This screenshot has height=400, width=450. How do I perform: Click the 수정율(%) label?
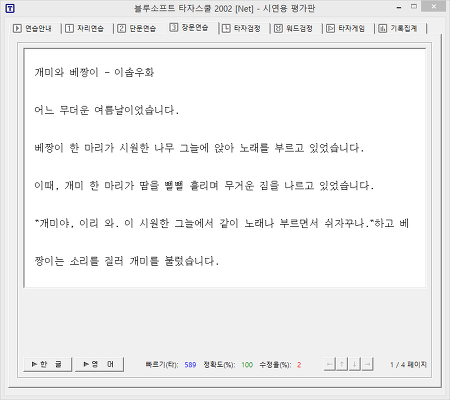pos(275,365)
